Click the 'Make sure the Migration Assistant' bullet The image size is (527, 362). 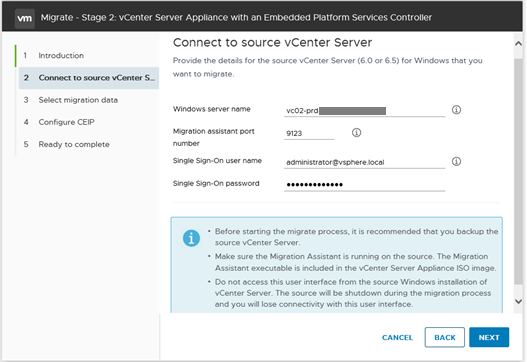tap(356, 262)
